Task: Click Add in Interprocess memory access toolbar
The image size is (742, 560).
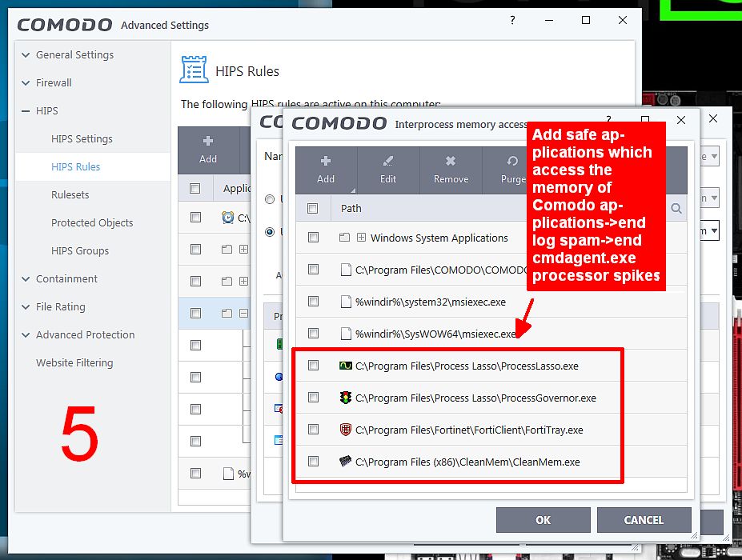Action: tap(326, 170)
